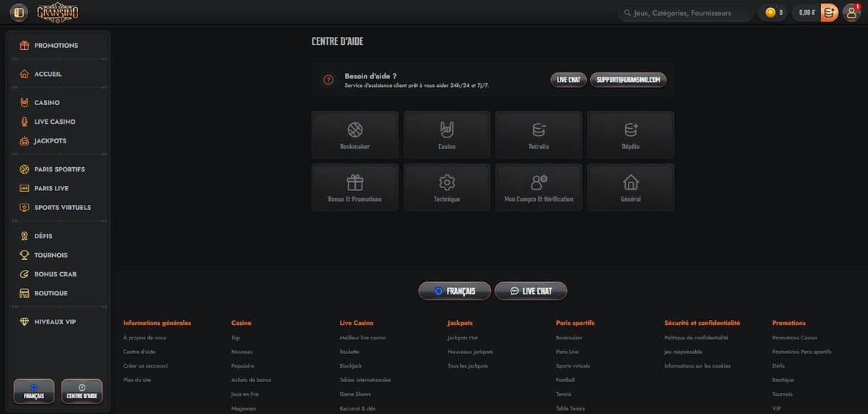Open the Bookmaker help category
The width and height of the screenshot is (868, 414).
pos(354,135)
